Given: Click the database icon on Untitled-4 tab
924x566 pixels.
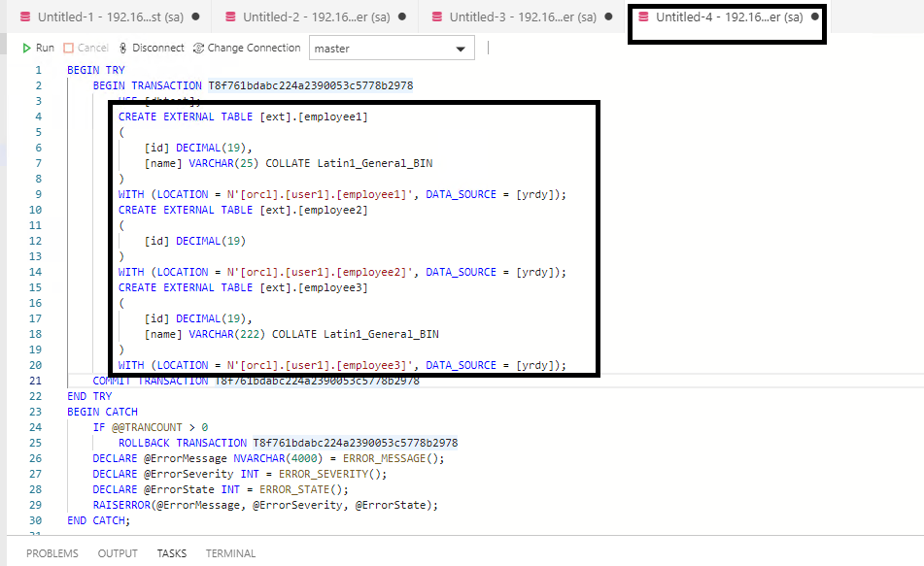Looking at the screenshot, I should [643, 17].
